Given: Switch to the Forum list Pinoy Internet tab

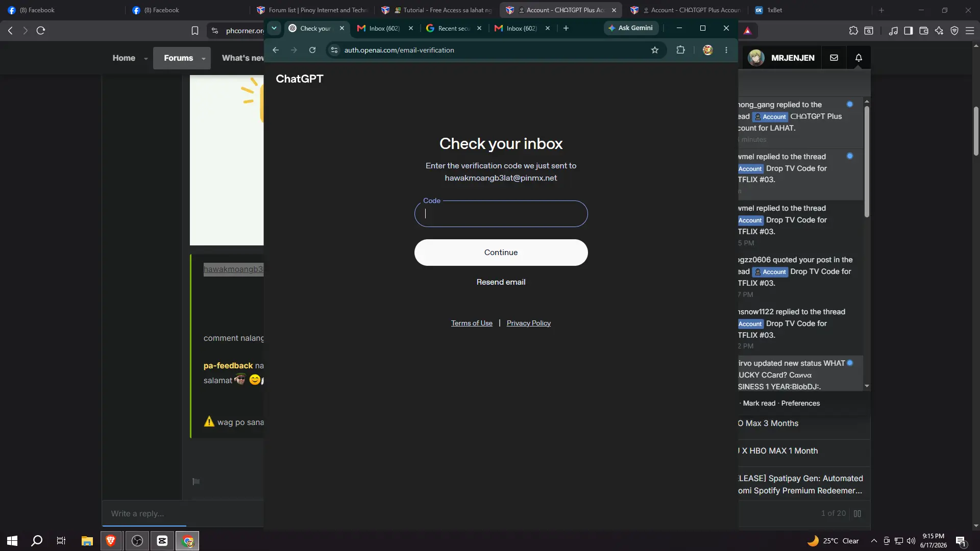Looking at the screenshot, I should 313,10.
